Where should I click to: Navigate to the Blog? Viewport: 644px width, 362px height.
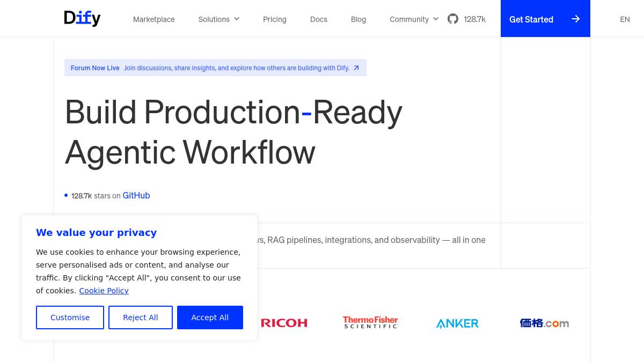click(358, 19)
